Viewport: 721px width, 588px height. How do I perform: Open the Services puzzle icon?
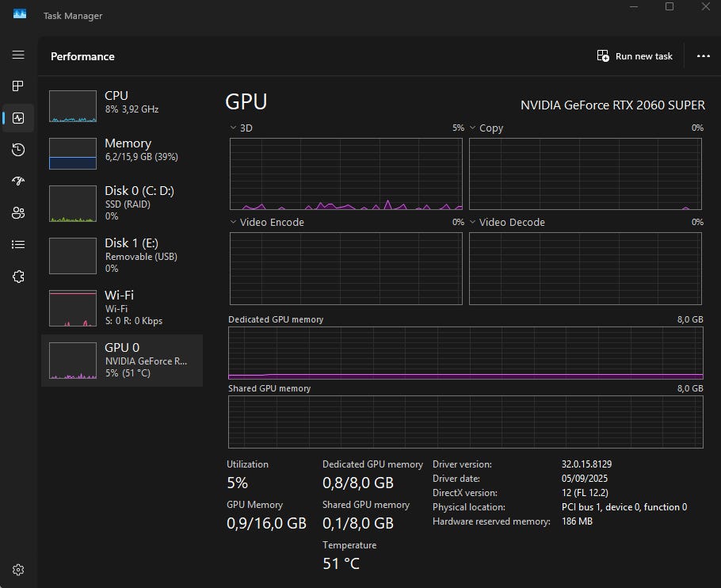pos(18,277)
